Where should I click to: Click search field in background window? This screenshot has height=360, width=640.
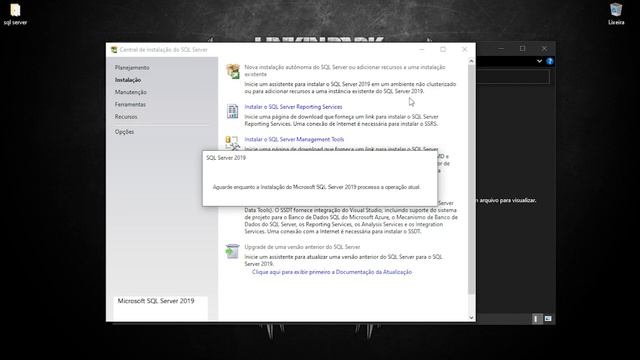coord(513,77)
